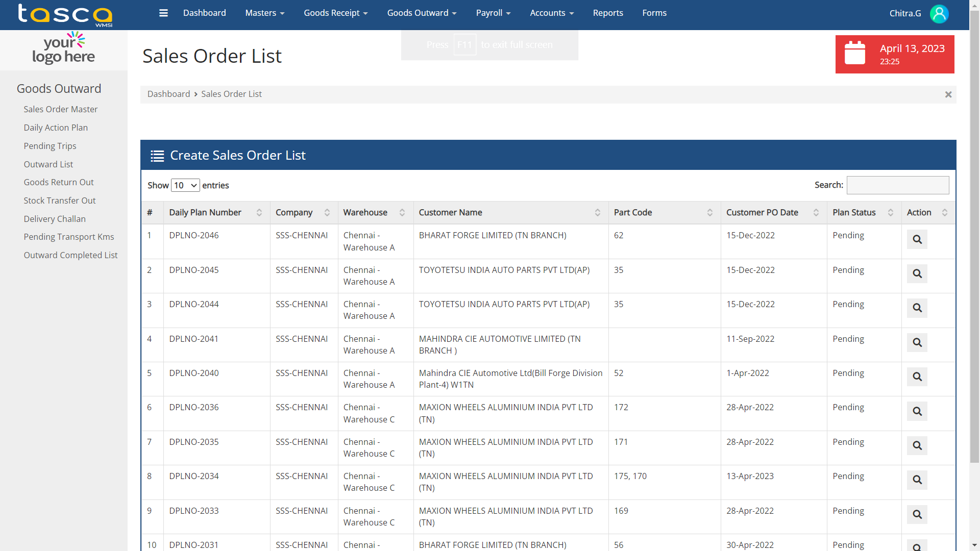Image resolution: width=980 pixels, height=551 pixels.
Task: View details of DPLNO-2041 via magnifier icon
Action: point(917,342)
